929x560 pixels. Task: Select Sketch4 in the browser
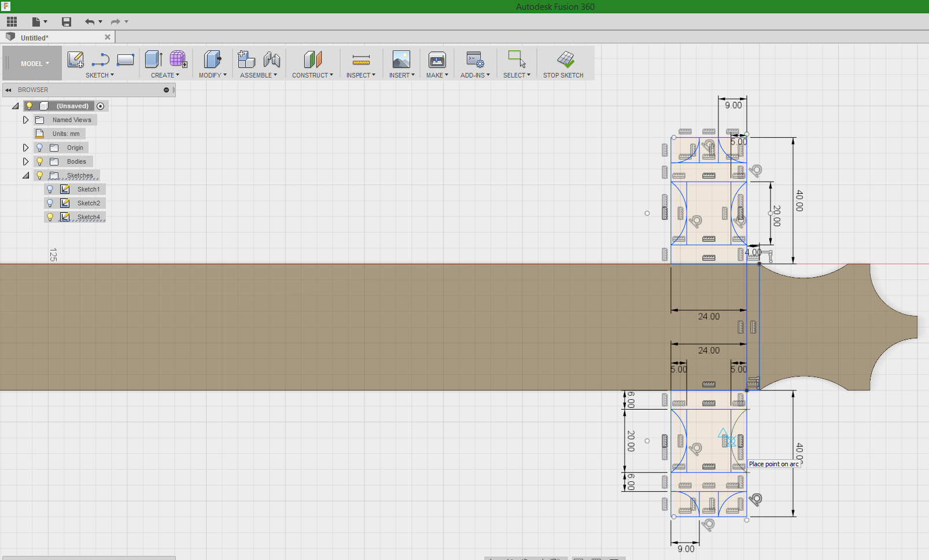(x=88, y=217)
